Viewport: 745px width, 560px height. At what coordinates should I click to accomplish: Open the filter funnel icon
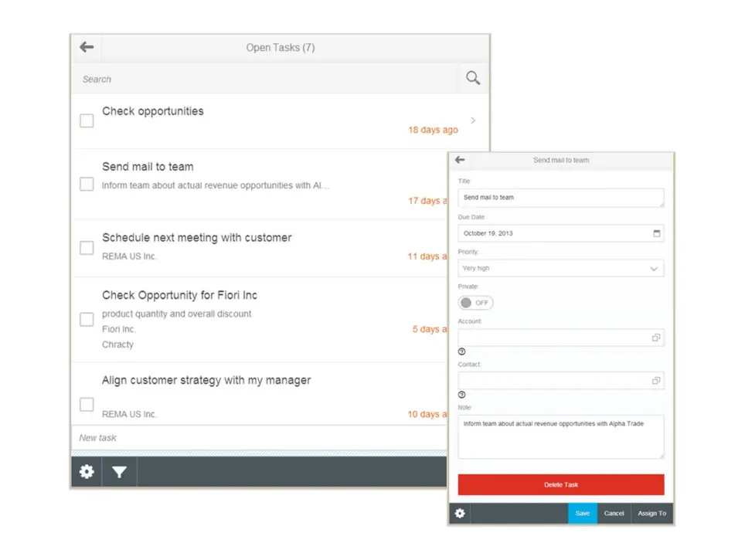(119, 471)
